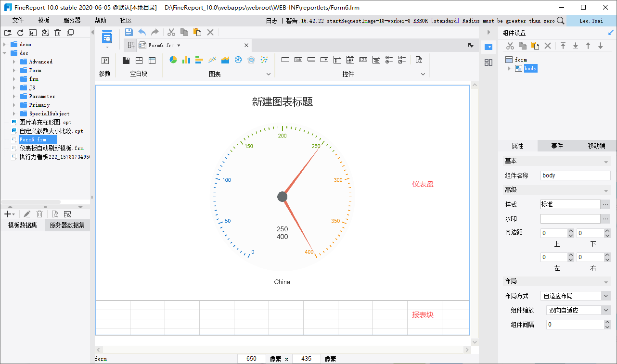617x364 pixels.
Task: Click the undo arrow
Action: tap(142, 32)
